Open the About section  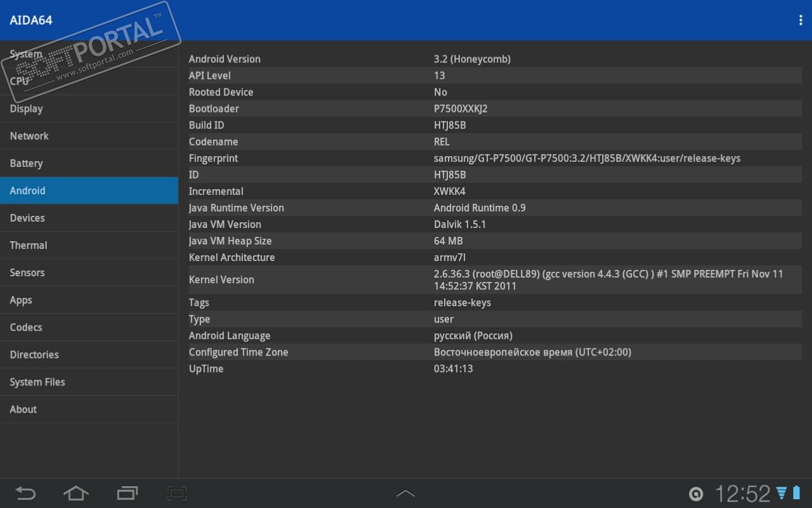point(89,409)
